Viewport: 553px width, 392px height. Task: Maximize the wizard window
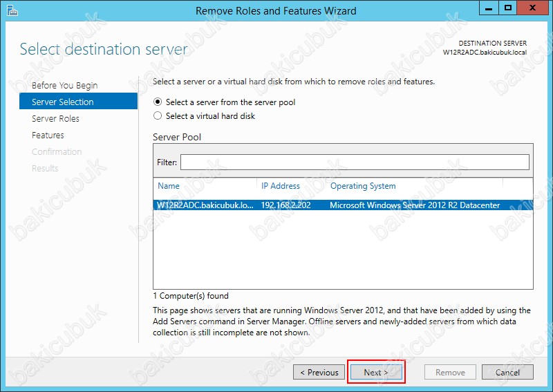[x=508, y=8]
